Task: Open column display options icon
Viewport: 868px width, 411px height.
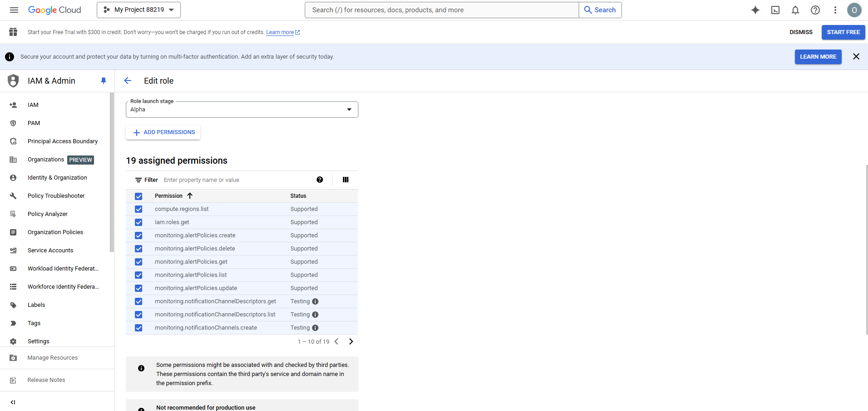Action: (346, 180)
